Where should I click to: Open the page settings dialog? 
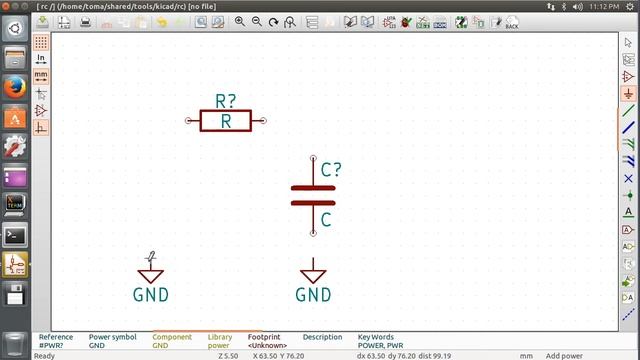[x=64, y=22]
